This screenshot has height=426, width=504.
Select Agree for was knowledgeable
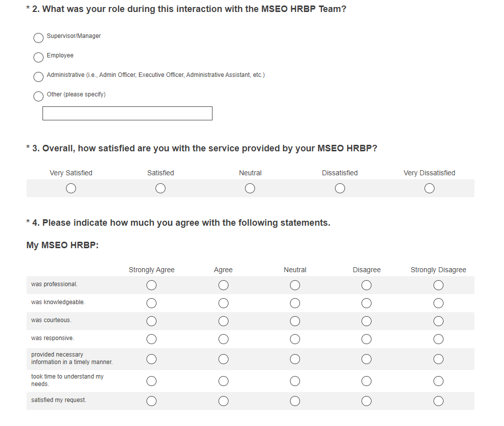(223, 303)
